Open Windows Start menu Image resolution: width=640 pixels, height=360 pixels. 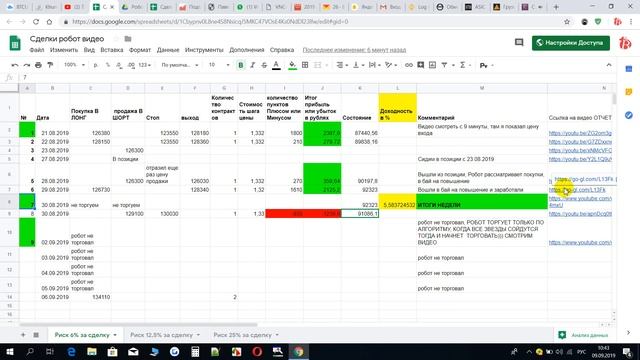point(9,351)
